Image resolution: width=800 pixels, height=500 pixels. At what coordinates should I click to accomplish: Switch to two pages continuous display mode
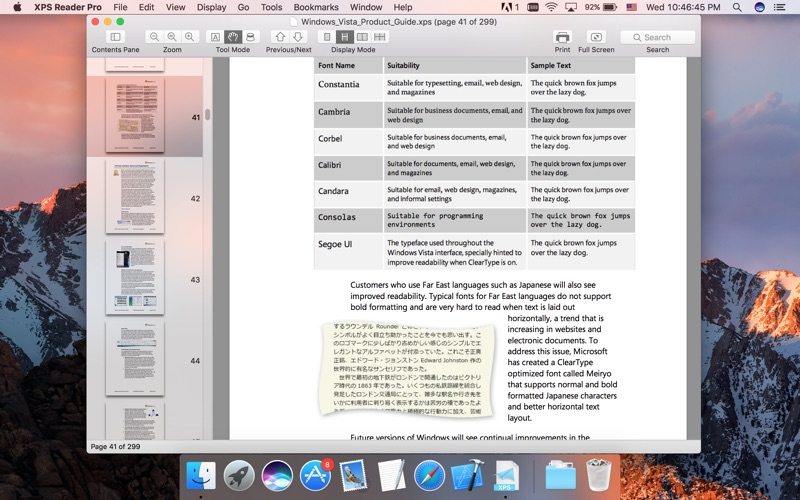[380, 37]
